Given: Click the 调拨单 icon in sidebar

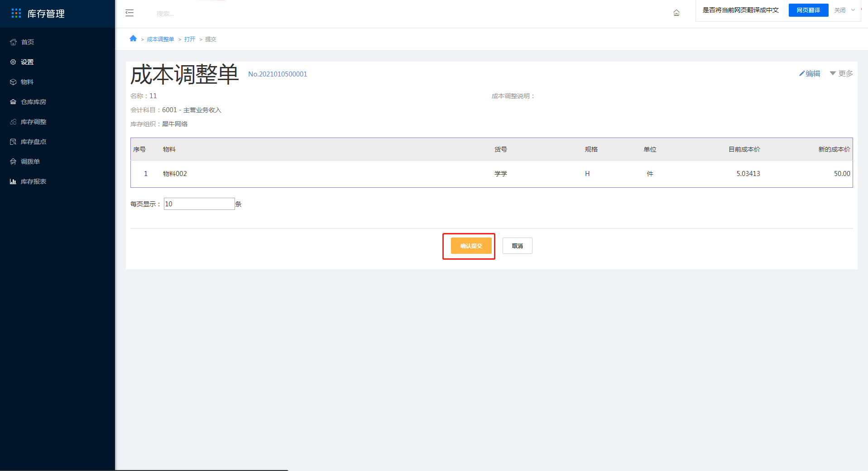Looking at the screenshot, I should (x=13, y=162).
